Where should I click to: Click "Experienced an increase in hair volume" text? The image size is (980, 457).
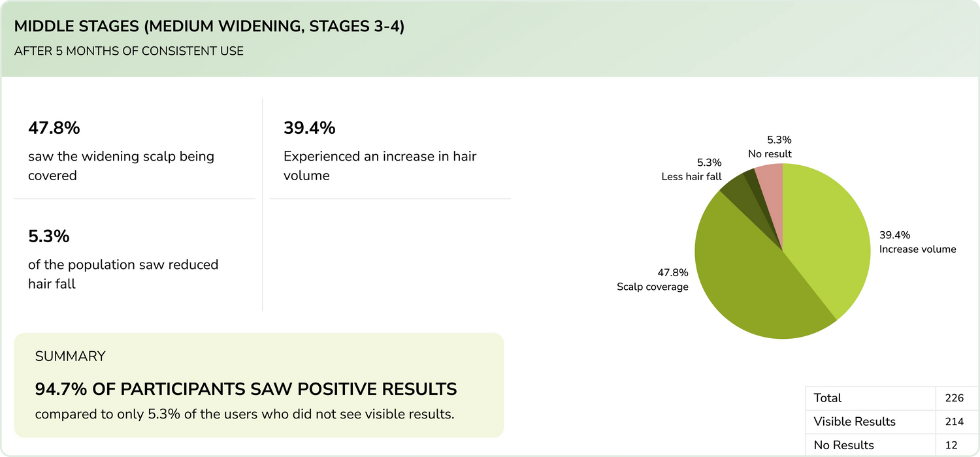click(380, 166)
